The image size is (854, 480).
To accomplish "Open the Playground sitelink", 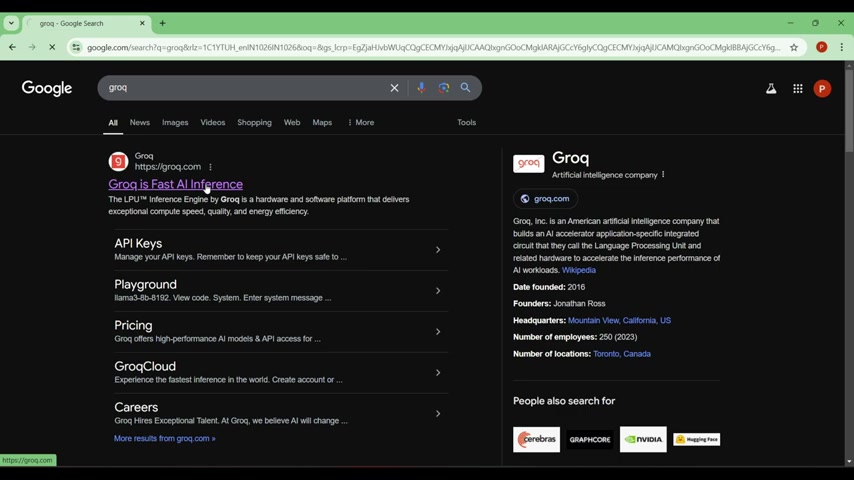I will tap(145, 284).
